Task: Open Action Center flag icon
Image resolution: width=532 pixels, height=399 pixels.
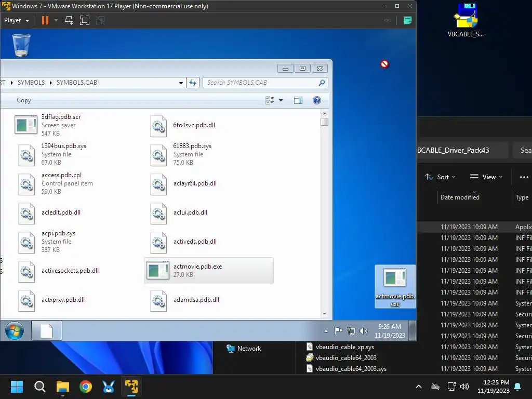Action: [338, 331]
